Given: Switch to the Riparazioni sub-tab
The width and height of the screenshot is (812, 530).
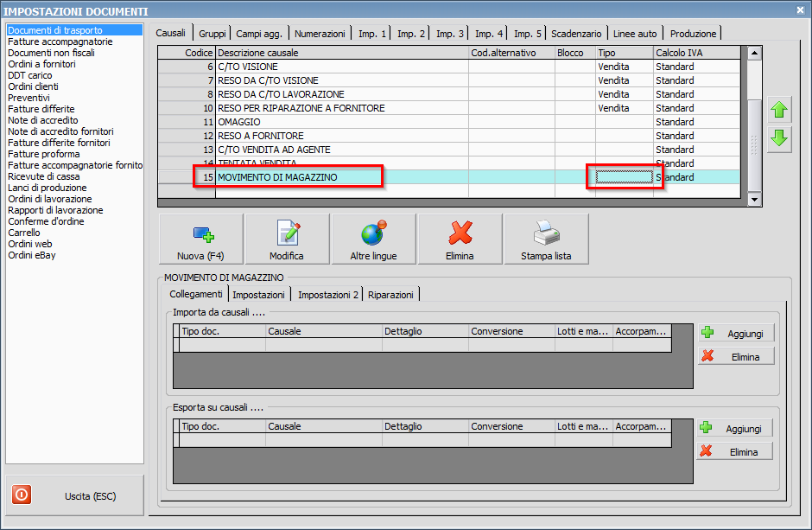Looking at the screenshot, I should coord(390,295).
